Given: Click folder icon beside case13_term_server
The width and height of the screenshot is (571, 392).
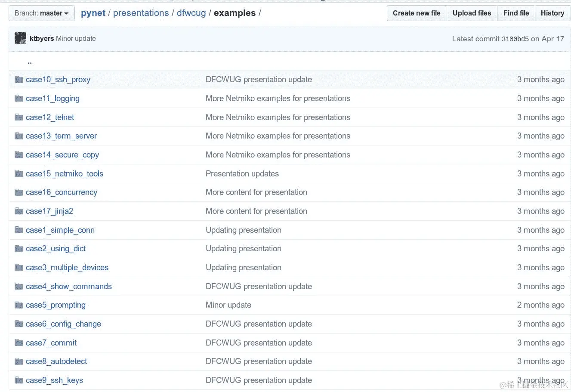Looking at the screenshot, I should pyautogui.click(x=19, y=136).
